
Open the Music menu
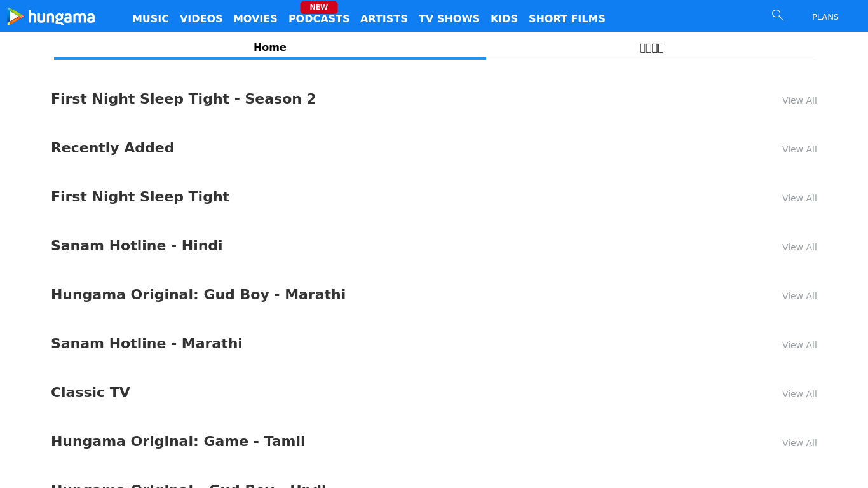[151, 19]
